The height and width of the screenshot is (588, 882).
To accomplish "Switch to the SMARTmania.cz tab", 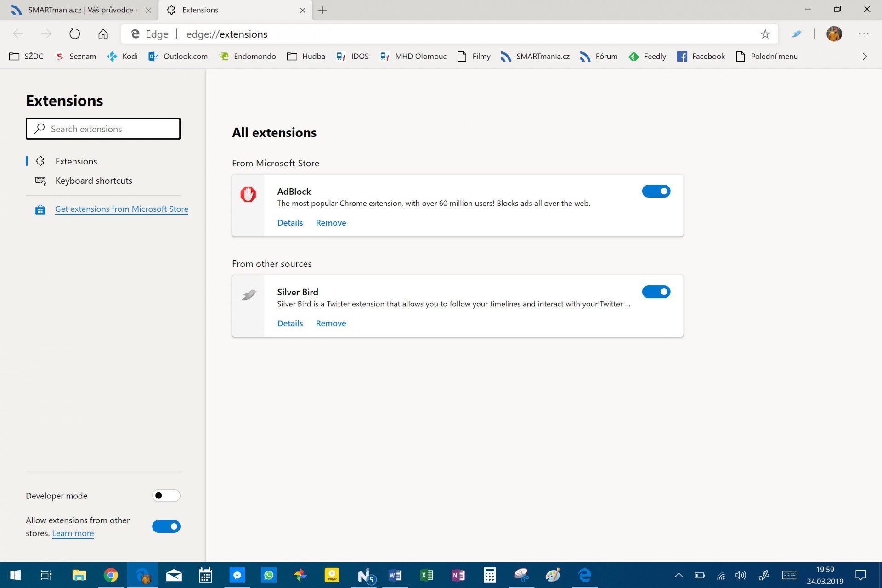I will [x=79, y=10].
